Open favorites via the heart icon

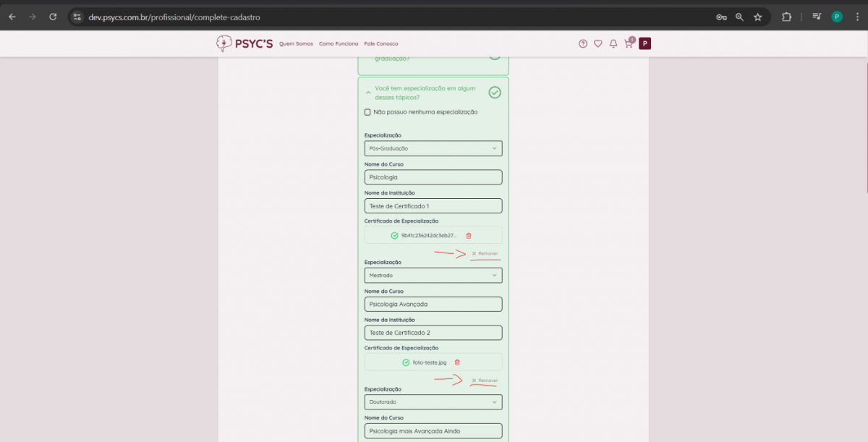[597, 43]
